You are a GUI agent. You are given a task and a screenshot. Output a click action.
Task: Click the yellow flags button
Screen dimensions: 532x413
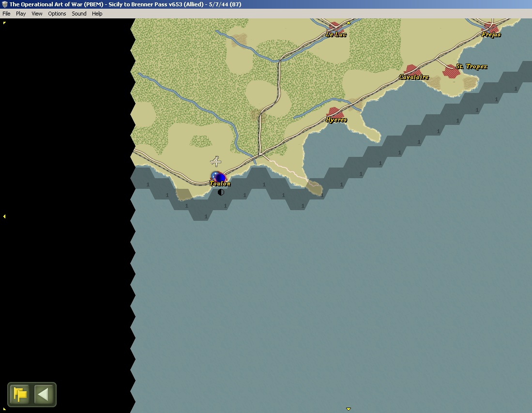(x=20, y=394)
